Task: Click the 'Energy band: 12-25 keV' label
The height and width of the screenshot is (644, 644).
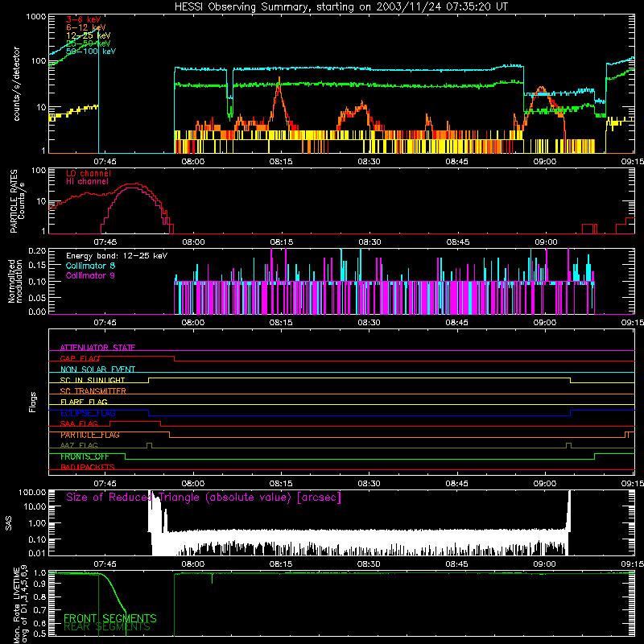Action: [x=117, y=256]
